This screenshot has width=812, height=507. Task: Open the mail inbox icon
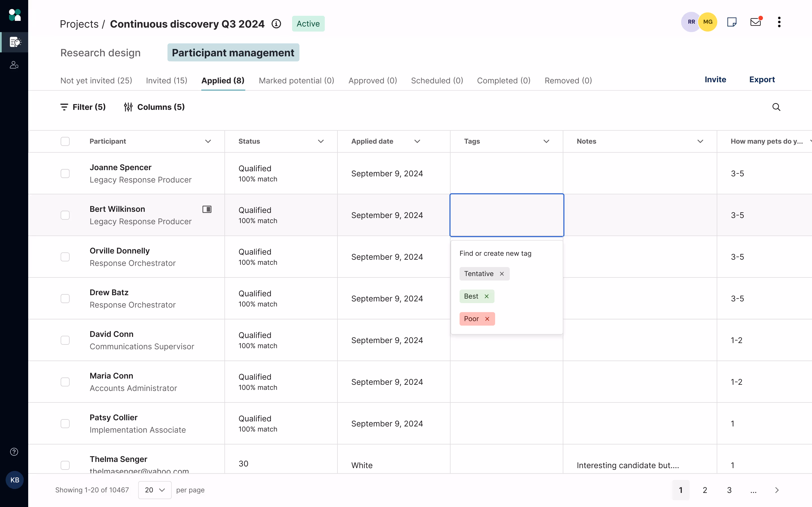(x=755, y=22)
